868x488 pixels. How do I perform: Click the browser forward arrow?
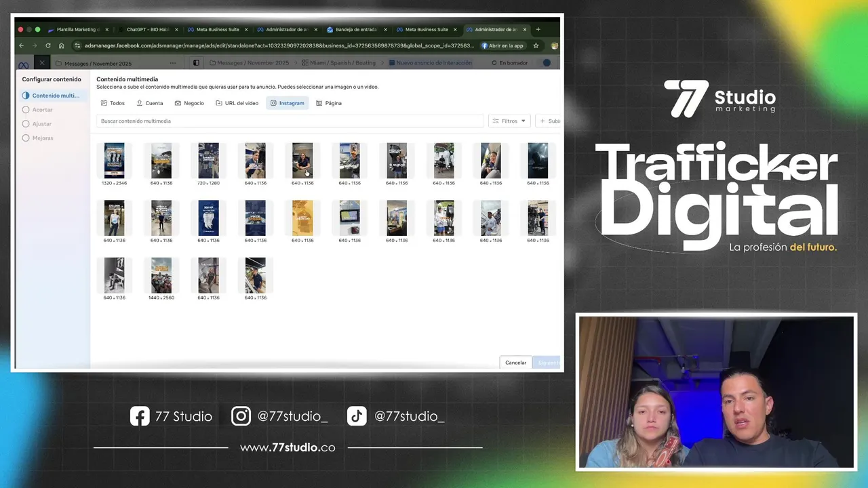tap(35, 45)
